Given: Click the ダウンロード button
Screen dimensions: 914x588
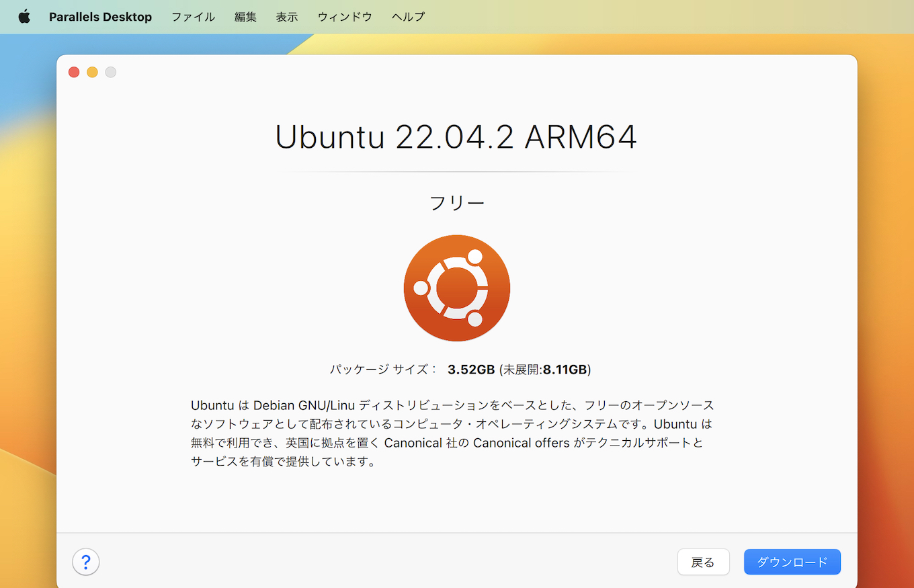Looking at the screenshot, I should pos(792,562).
